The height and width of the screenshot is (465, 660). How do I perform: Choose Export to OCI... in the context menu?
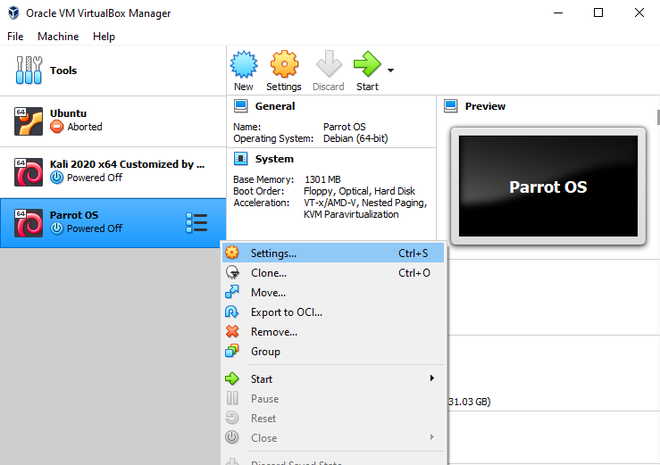[333, 312]
